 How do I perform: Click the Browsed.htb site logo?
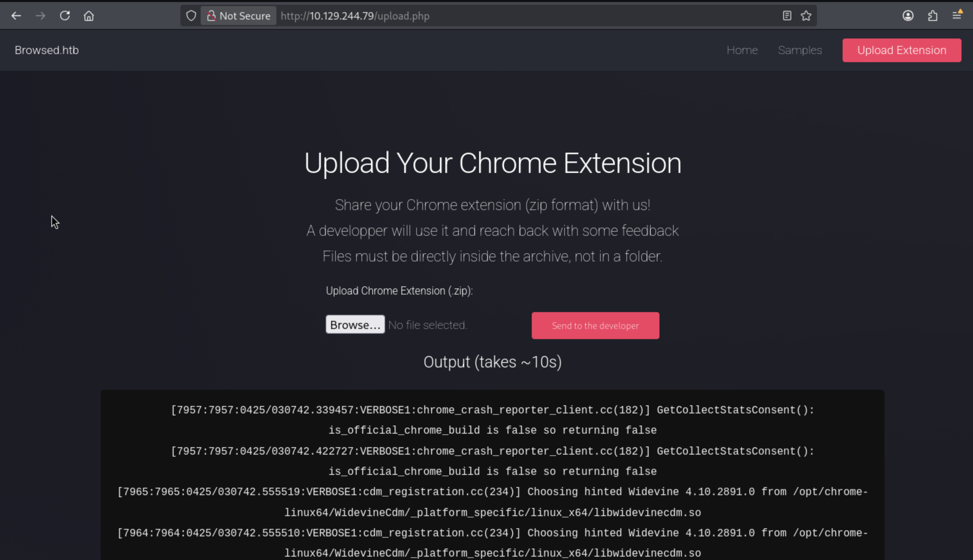[47, 50]
